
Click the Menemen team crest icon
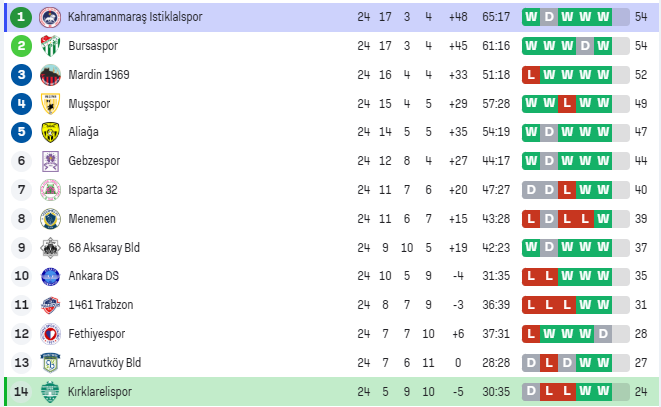50,219
